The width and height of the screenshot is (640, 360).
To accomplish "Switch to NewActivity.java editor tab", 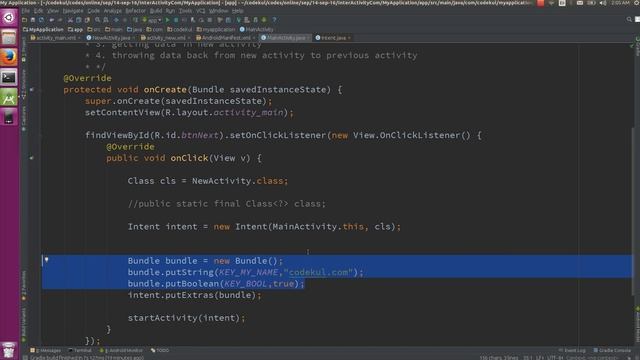I will pyautogui.click(x=111, y=38).
